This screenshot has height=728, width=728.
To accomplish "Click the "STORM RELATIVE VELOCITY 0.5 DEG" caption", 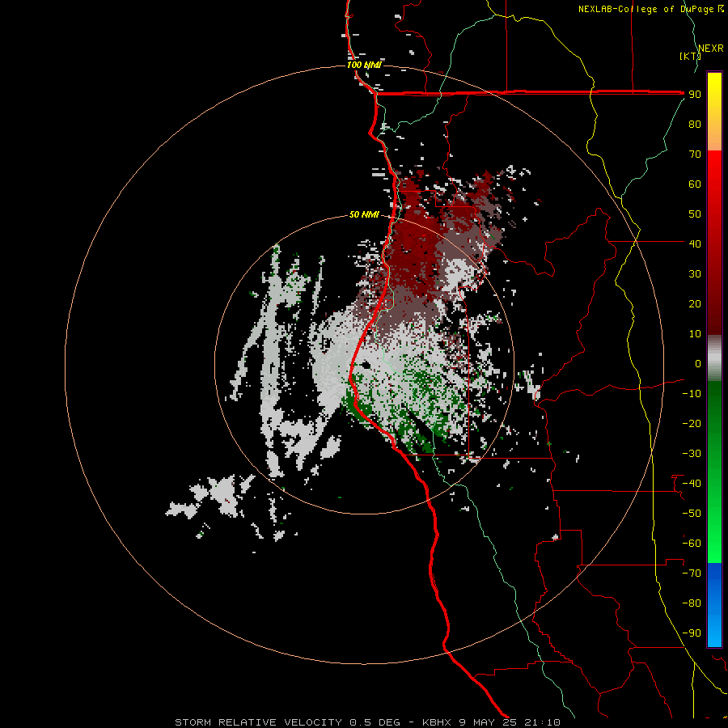I will pos(287,722).
